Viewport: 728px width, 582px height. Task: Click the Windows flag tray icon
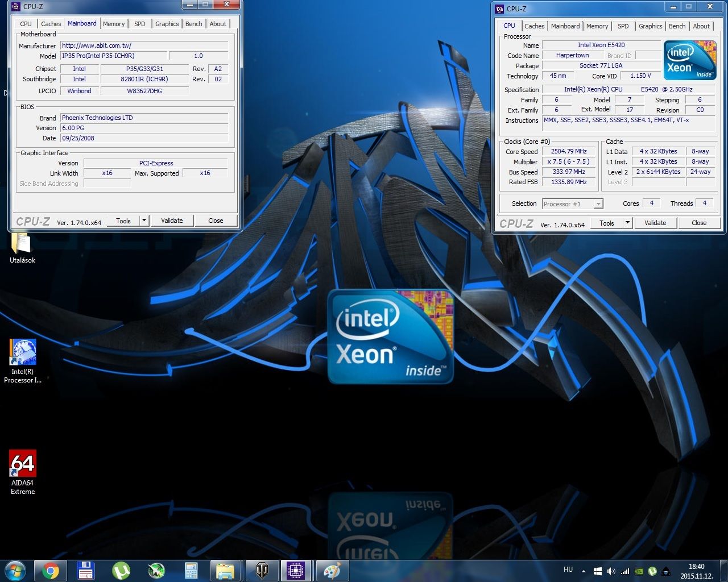tap(598, 571)
